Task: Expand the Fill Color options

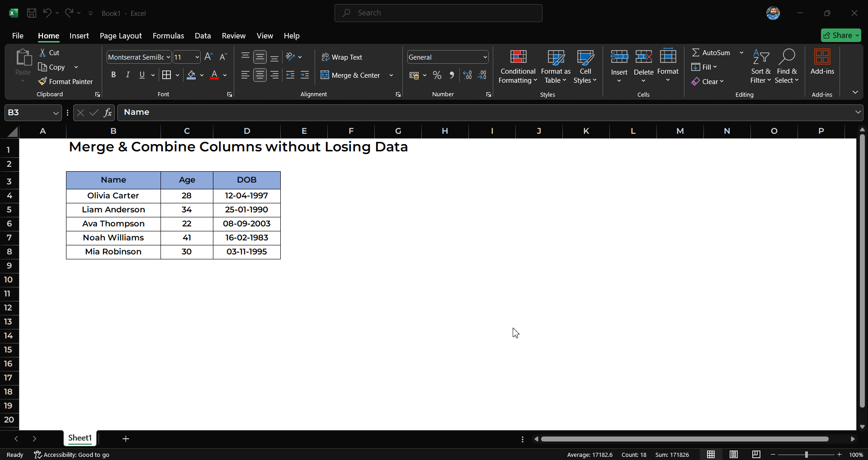Action: tap(203, 75)
